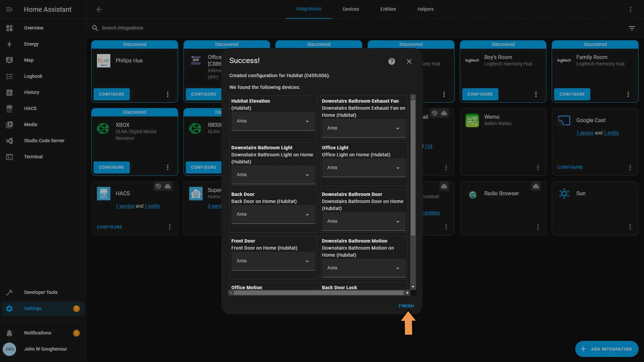The image size is (644, 362).
Task: Open Area dropdown for Office Light
Action: coord(364,168)
